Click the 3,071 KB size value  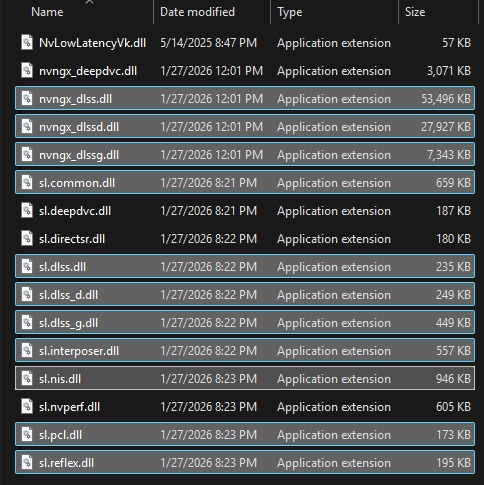[449, 71]
